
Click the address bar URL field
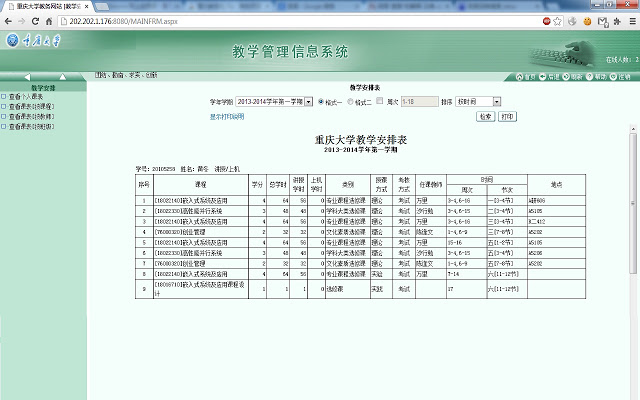click(x=300, y=21)
